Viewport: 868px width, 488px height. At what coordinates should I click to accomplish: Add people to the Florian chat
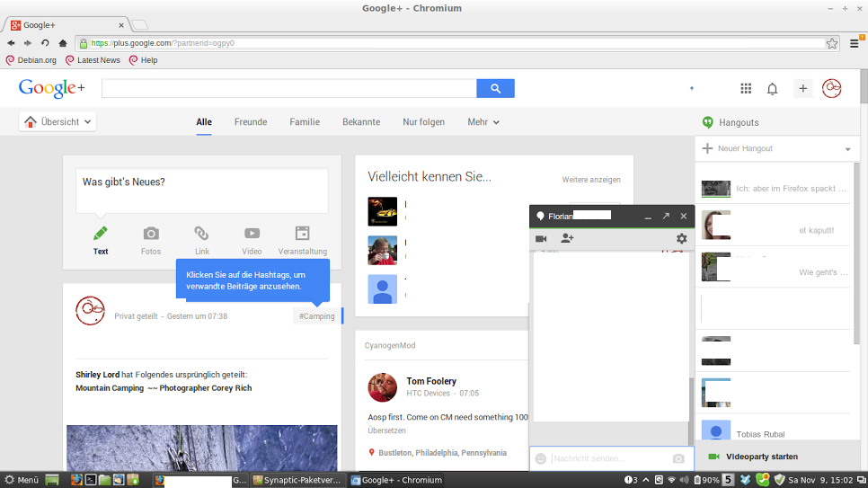pos(567,238)
